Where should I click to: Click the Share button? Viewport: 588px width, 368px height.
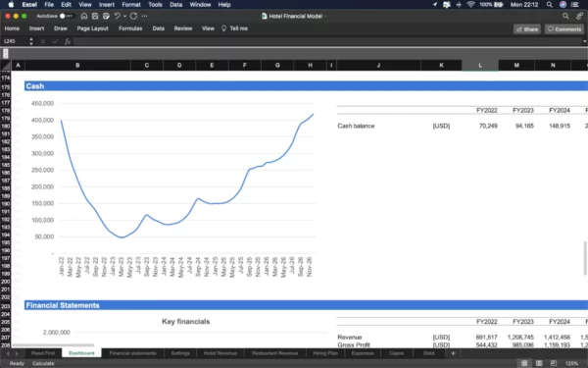[527, 29]
